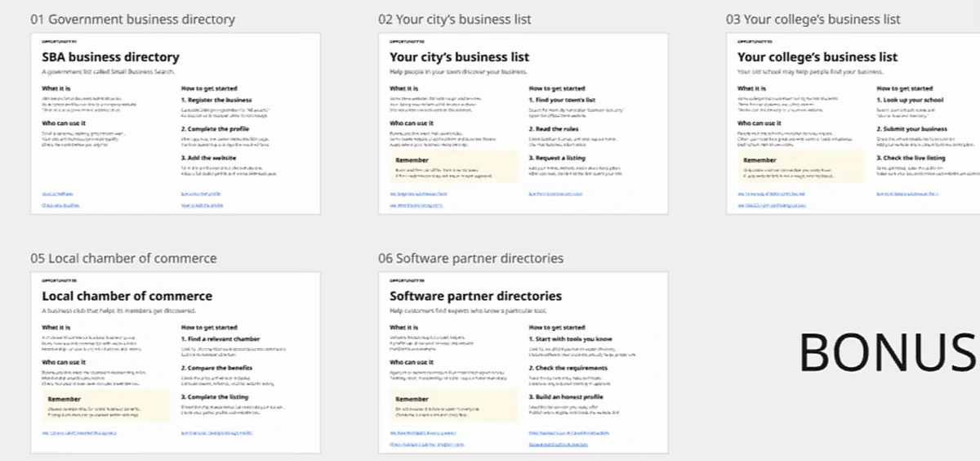The width and height of the screenshot is (980, 461).
Task: Open the lowest right-column link in SBA business directory card
Action: click(202, 205)
